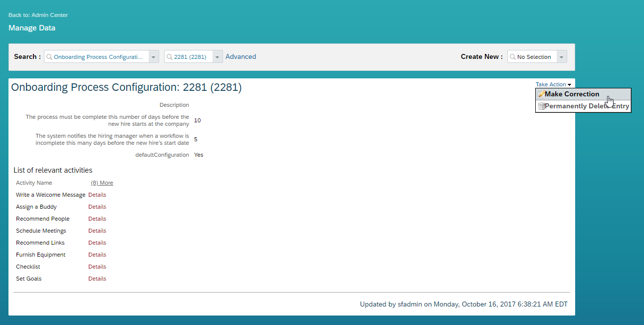Click the Checklist activity name
Viewport: 644px width, 325px height.
(28, 267)
